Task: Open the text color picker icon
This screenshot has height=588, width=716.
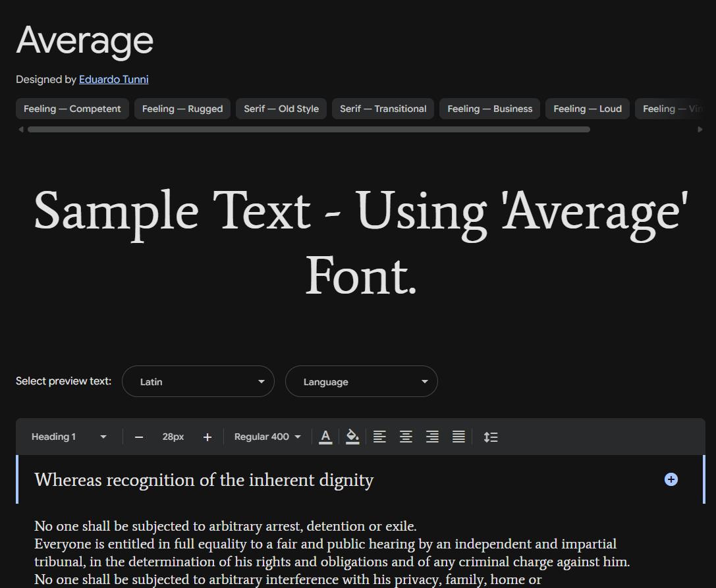Action: [325, 437]
